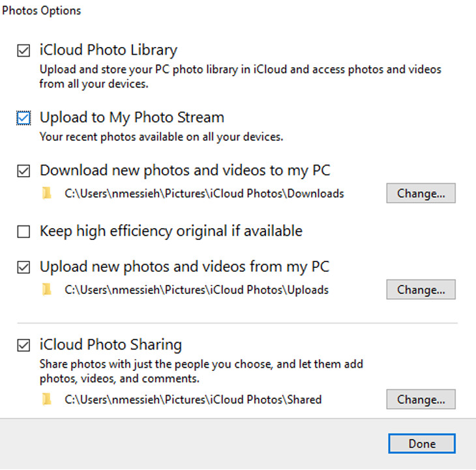Viewport: 476px width, 470px height.
Task: Uncheck Upload new photos from my PC box
Action: [x=23, y=267]
